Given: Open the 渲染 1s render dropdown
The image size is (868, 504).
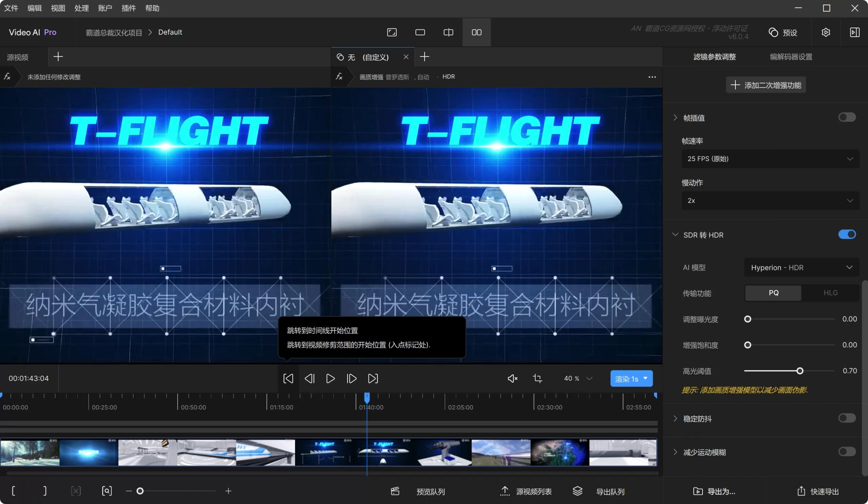Looking at the screenshot, I should pyautogui.click(x=631, y=379).
